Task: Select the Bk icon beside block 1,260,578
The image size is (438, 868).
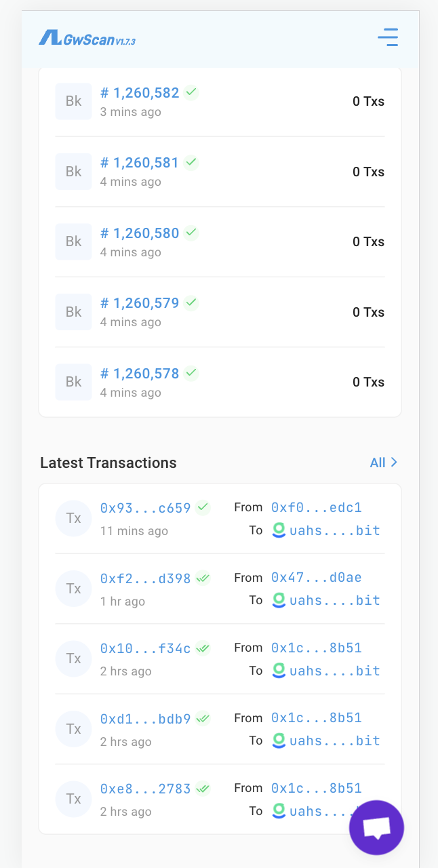Action: pos(73,382)
